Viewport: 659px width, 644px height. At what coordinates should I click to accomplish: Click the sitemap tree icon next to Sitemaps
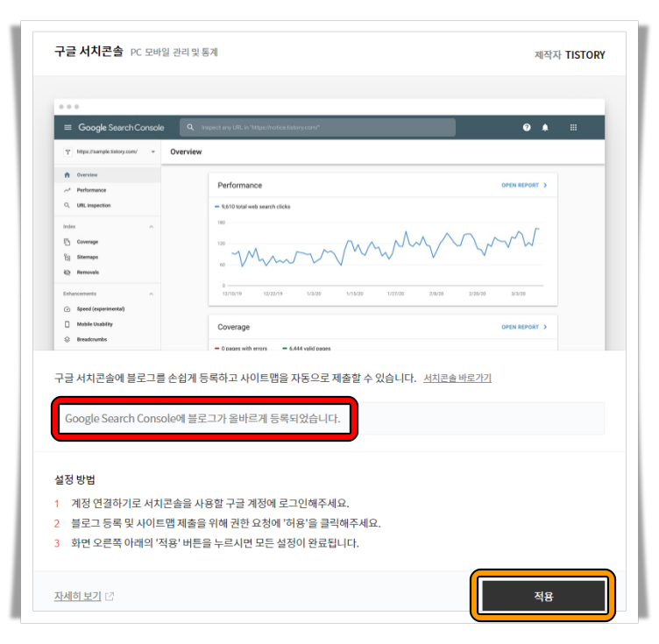[x=67, y=257]
